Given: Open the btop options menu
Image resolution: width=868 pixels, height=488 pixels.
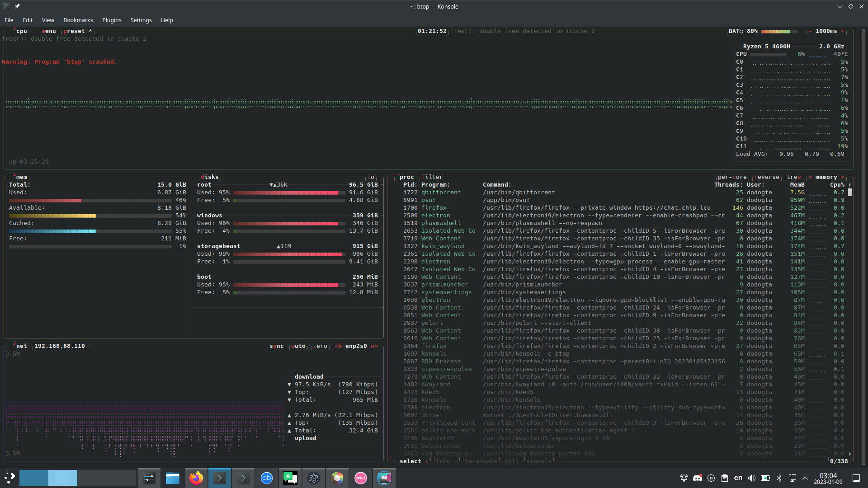Looking at the screenshot, I should click(x=49, y=31).
